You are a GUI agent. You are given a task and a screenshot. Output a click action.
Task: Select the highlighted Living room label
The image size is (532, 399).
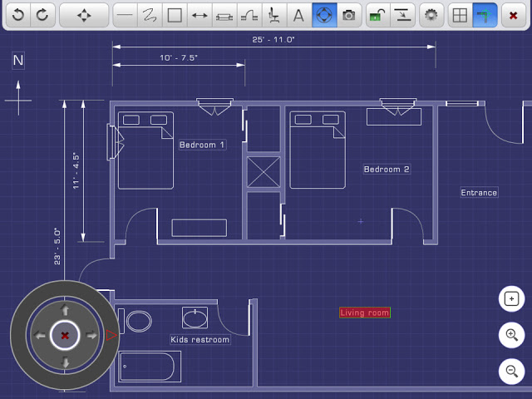pyautogui.click(x=365, y=313)
